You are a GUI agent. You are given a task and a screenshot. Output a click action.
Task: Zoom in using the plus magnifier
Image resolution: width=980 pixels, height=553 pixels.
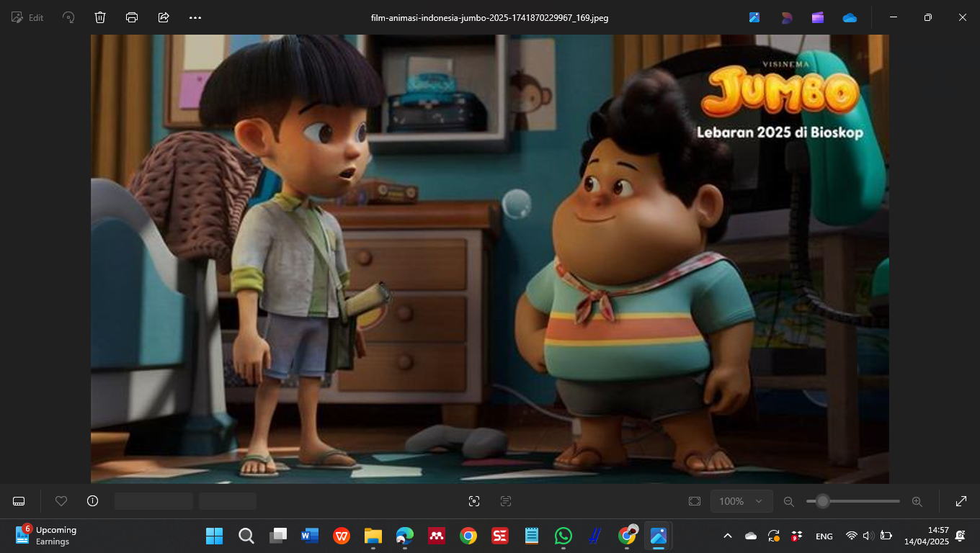coord(917,501)
